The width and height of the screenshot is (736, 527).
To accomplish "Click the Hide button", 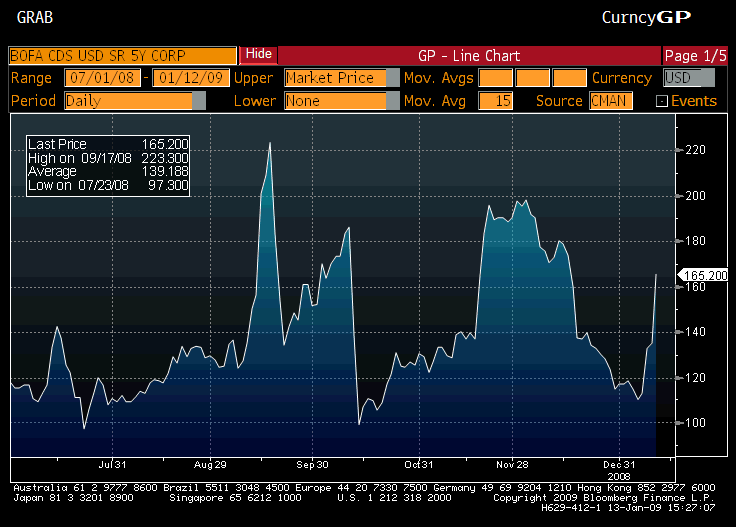I will (x=258, y=54).
